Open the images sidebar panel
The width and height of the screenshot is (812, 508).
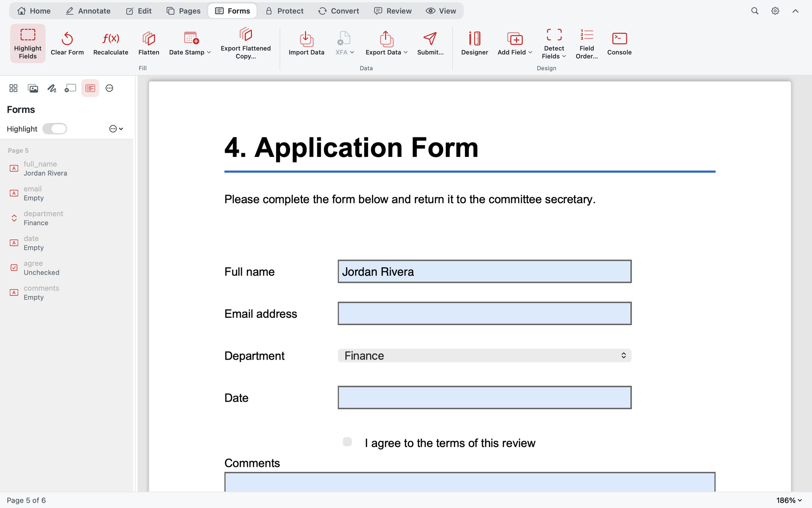(x=33, y=88)
